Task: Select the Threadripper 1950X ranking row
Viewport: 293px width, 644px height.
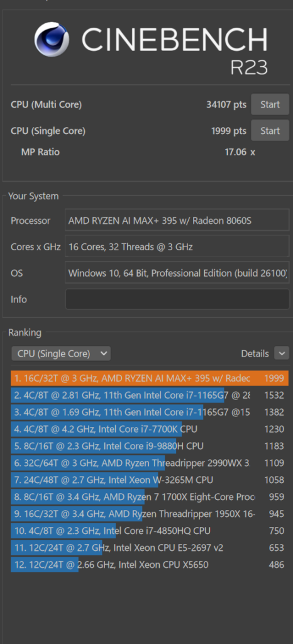Action: coord(150,514)
